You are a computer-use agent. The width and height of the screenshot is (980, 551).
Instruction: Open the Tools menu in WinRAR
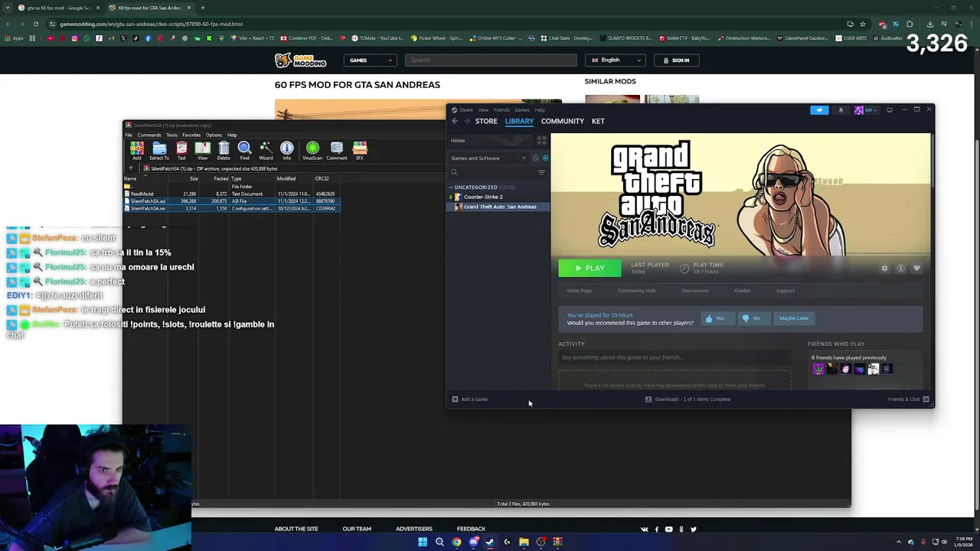pos(171,135)
